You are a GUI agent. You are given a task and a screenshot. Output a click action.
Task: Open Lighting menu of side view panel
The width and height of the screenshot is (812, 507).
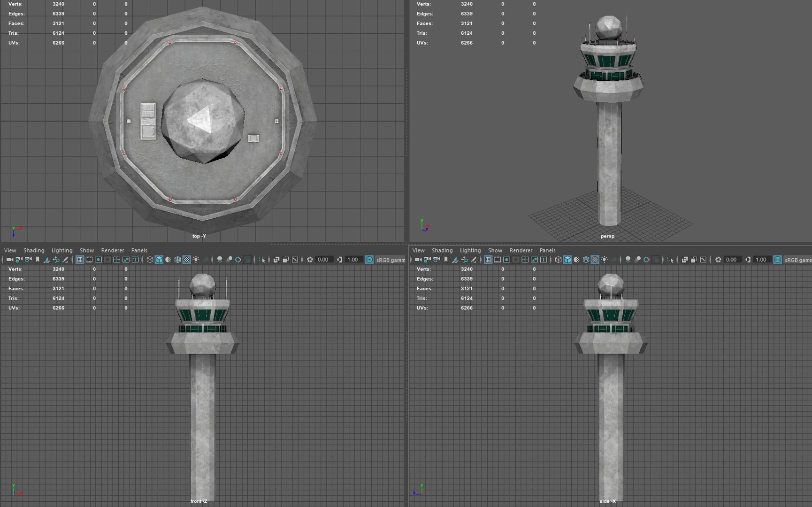[470, 250]
